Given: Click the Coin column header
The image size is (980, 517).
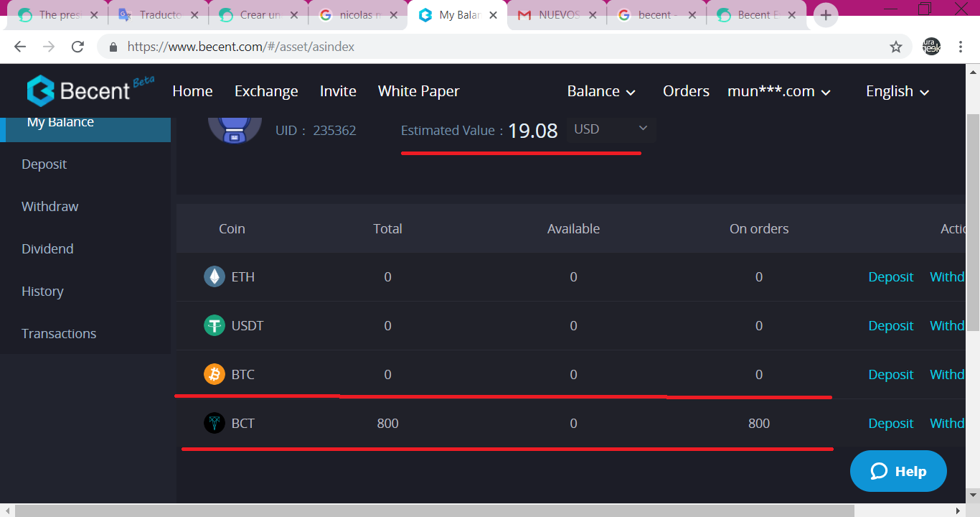Looking at the screenshot, I should click(232, 229).
